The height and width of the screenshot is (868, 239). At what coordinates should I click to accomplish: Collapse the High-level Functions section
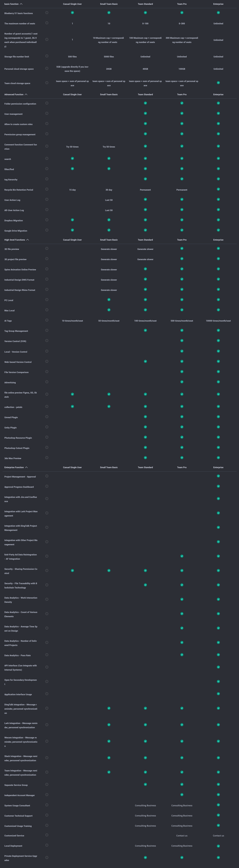click(28, 240)
